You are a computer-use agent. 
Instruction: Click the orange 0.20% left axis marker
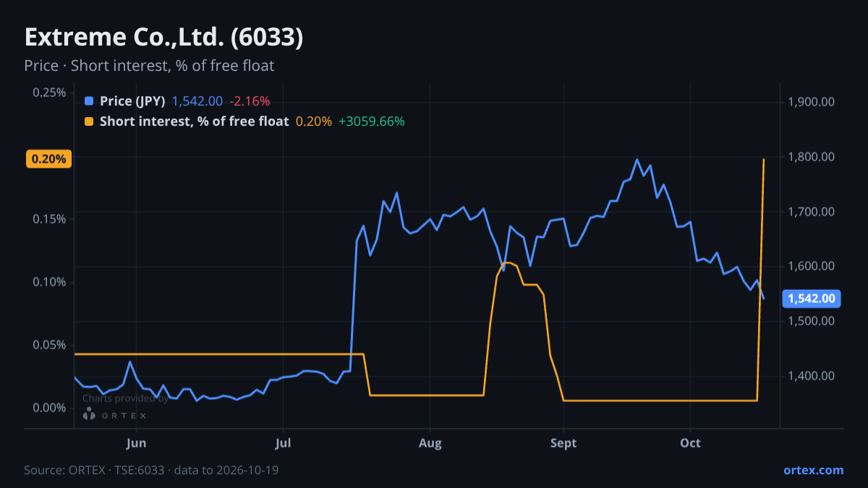coord(48,159)
